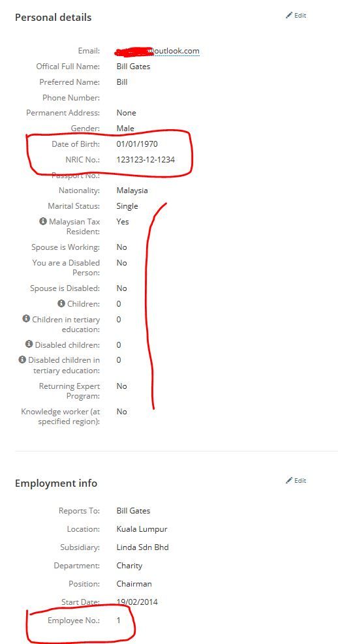Click info icon beside Disabled children
The height and width of the screenshot is (644, 338).
[x=29, y=344]
